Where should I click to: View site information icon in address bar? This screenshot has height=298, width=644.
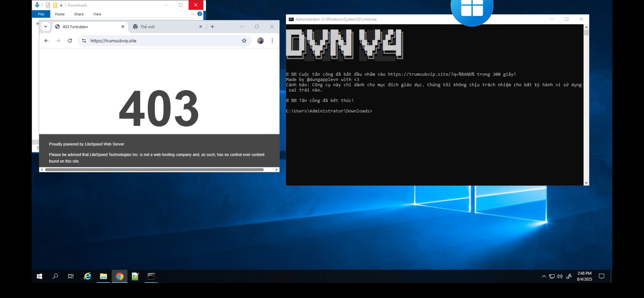tap(84, 41)
